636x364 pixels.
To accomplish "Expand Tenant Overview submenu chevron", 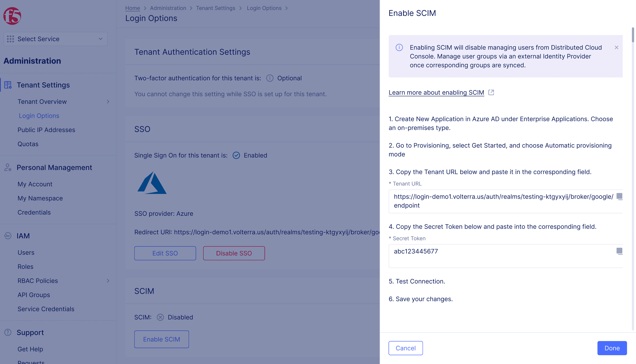I will click(x=108, y=102).
